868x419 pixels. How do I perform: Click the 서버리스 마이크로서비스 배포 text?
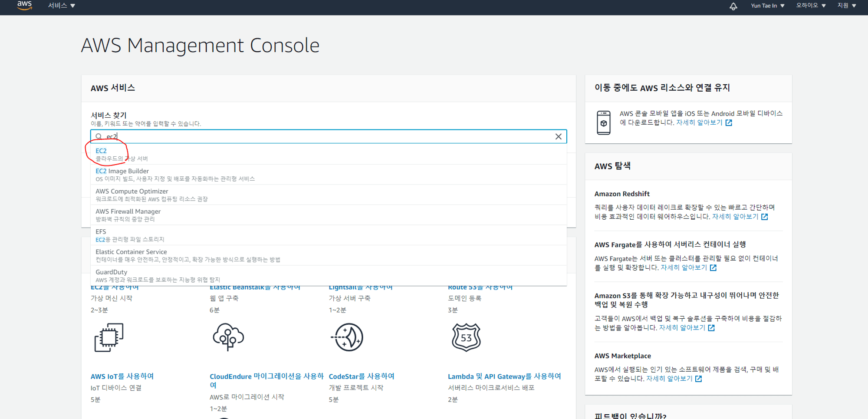pyautogui.click(x=491, y=388)
